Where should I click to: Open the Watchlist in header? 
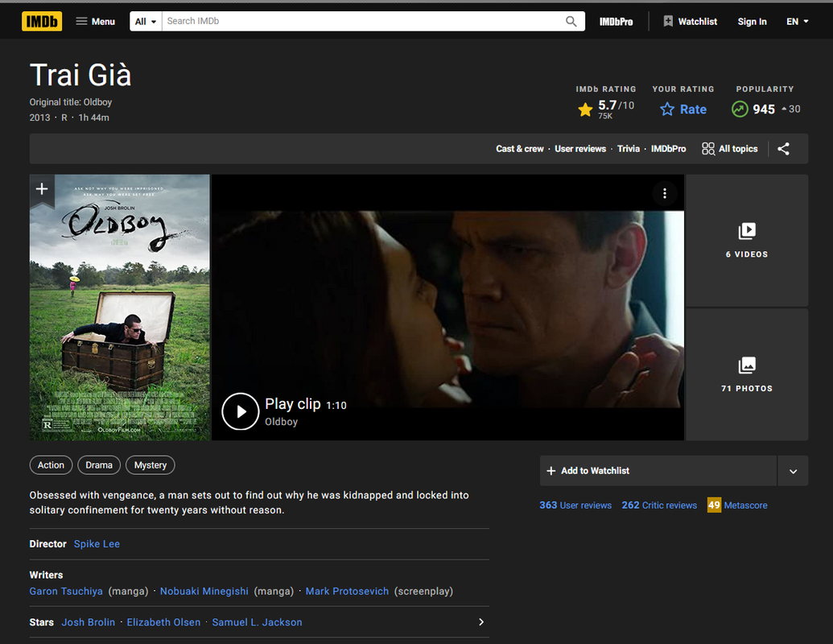point(690,21)
